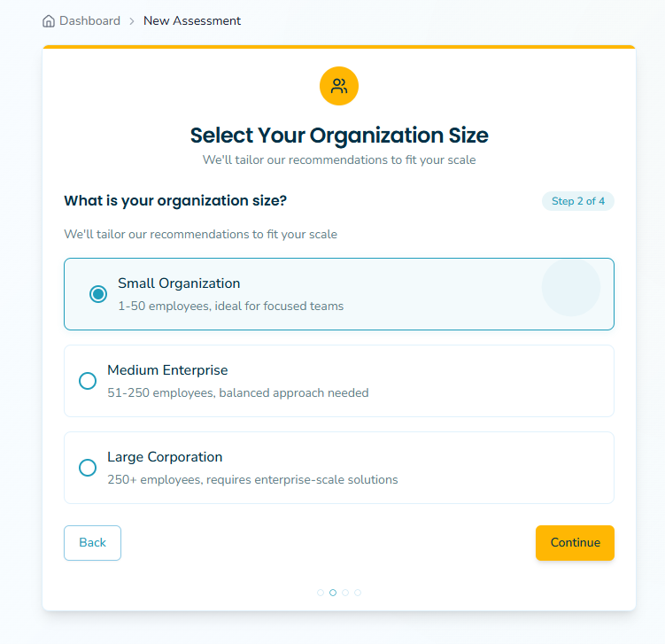665x644 pixels.
Task: Pick the Large Corporation radio button
Action: point(88,468)
